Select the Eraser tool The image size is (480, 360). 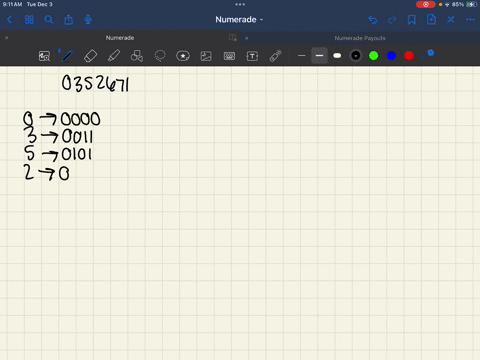coord(90,56)
